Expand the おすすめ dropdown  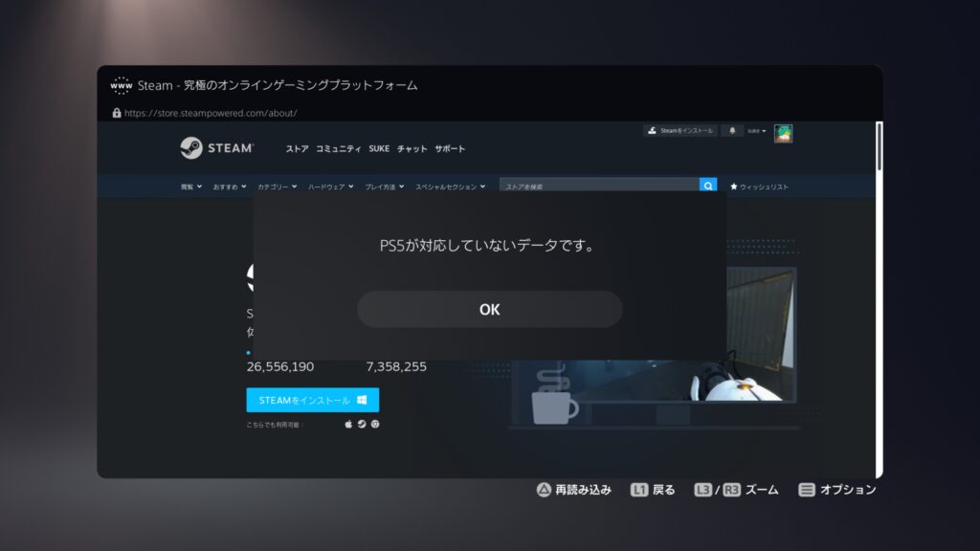pyautogui.click(x=230, y=187)
